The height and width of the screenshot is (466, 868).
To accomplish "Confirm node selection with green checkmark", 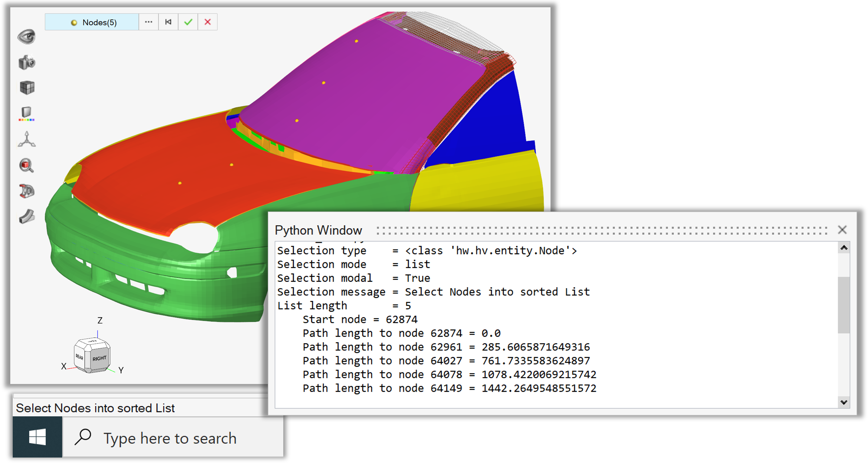I will 188,22.
